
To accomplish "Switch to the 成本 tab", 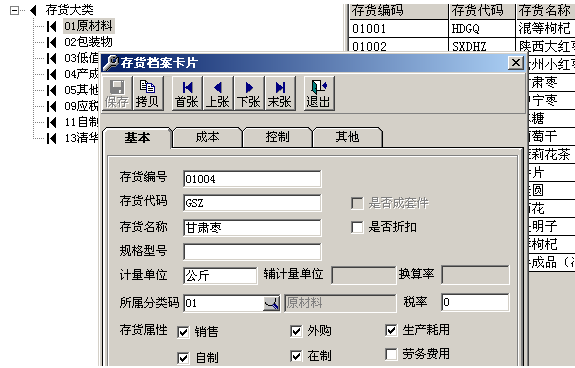I will [x=207, y=137].
